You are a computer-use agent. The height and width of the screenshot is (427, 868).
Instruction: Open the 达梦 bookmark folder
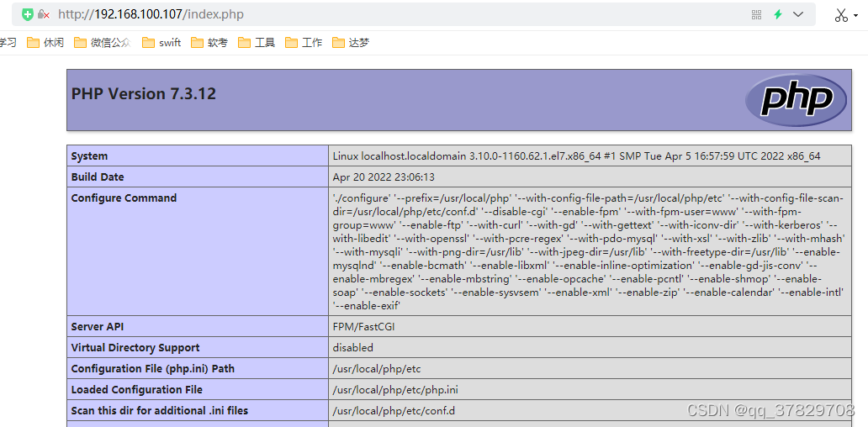(x=351, y=43)
